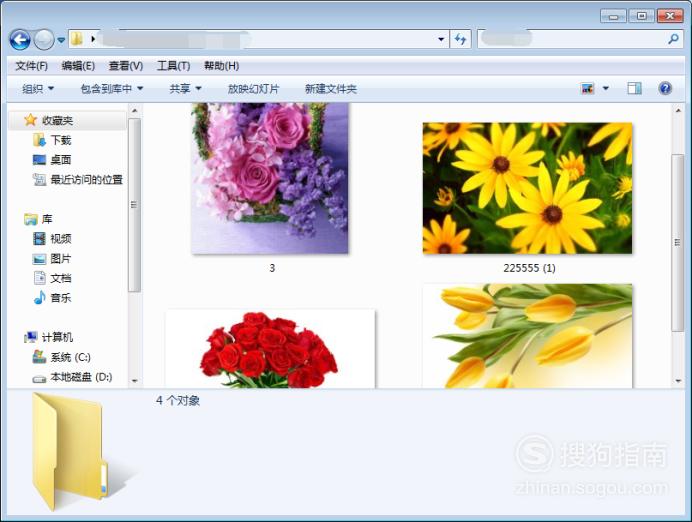Open the 查看(V) menu
This screenshot has width=692, height=522.
126,66
